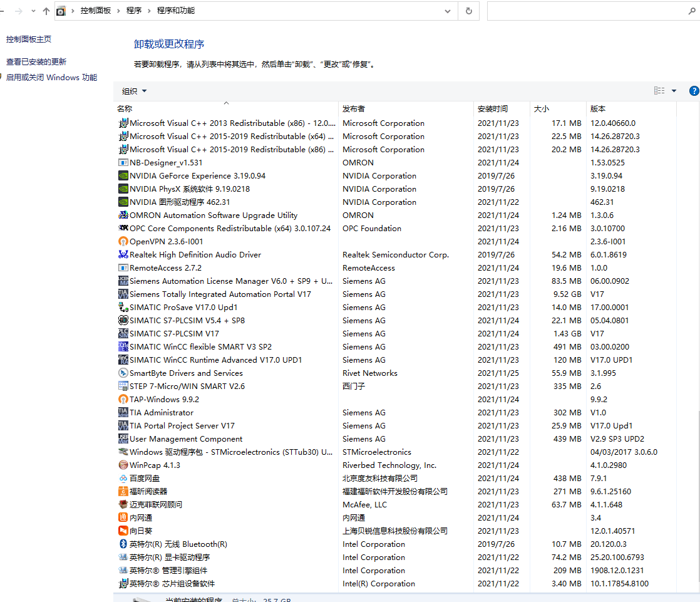
Task: Click the RemoteAccess 2.7.2 icon
Action: coord(123,268)
